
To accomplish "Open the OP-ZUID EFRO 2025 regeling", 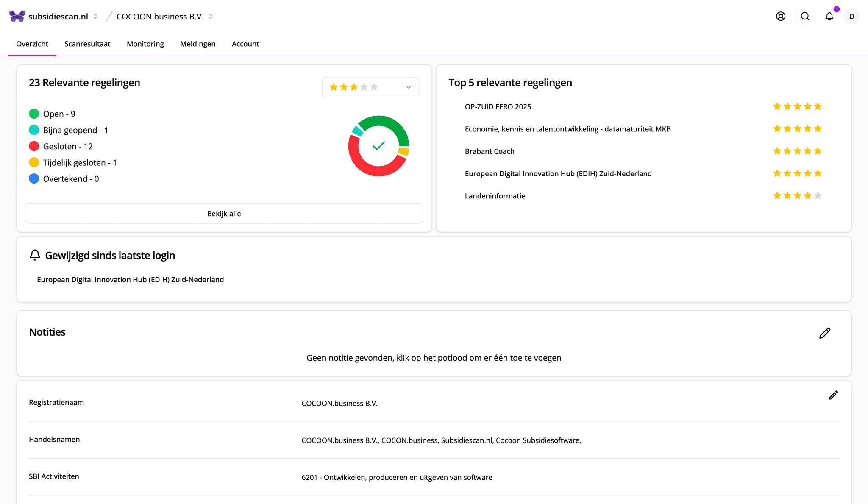I will [x=498, y=106].
